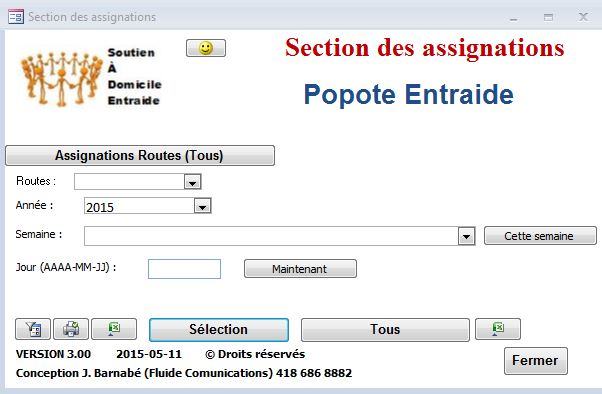Maximize the Section des assignations window
Image resolution: width=602 pixels, height=394 pixels.
click(x=548, y=17)
